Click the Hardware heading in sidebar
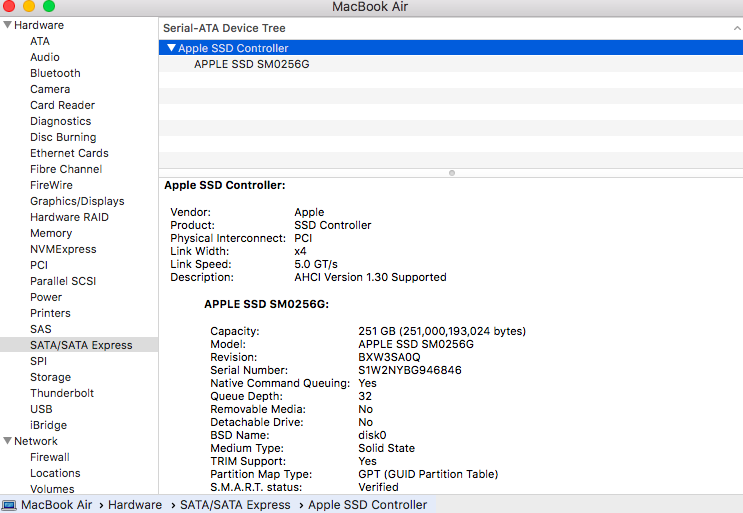This screenshot has height=513, width=743. (39, 25)
